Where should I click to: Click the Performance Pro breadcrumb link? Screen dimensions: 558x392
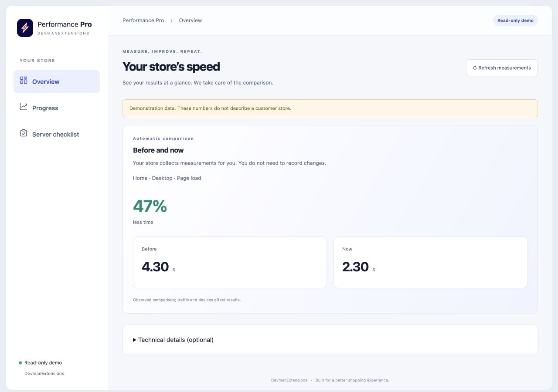point(143,20)
